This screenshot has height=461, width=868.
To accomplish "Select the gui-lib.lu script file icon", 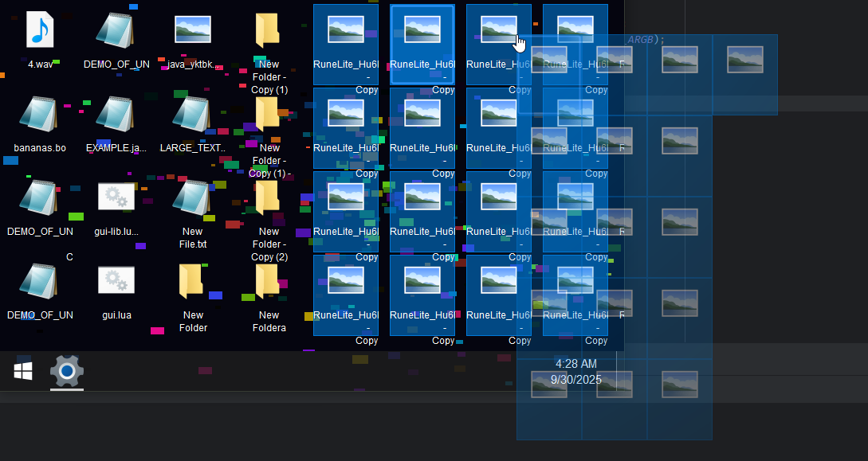I will tap(116, 197).
